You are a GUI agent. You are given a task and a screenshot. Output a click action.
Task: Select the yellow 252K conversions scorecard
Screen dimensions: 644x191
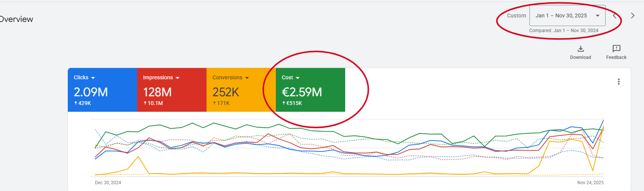pos(241,90)
